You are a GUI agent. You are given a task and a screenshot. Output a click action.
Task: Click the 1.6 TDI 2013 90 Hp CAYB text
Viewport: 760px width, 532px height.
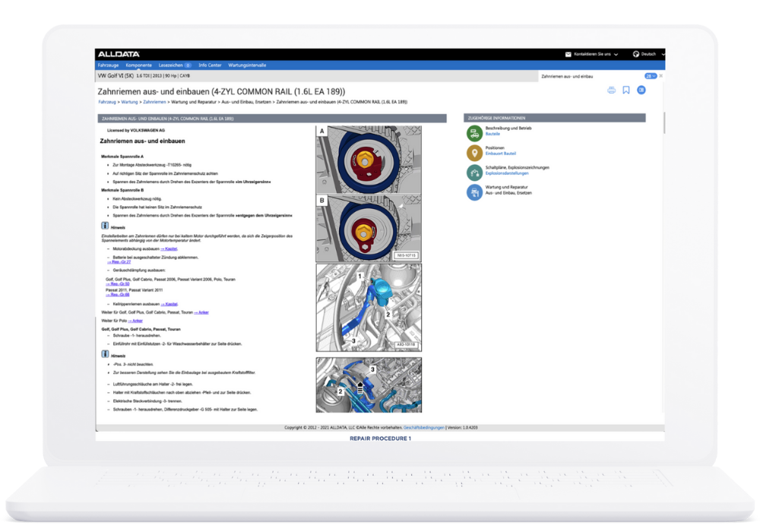pos(163,76)
